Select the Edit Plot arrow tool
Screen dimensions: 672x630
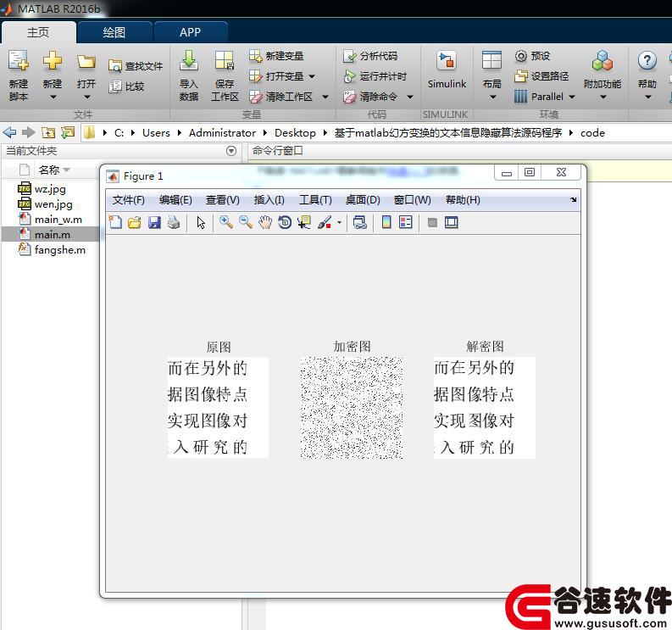[x=201, y=222]
